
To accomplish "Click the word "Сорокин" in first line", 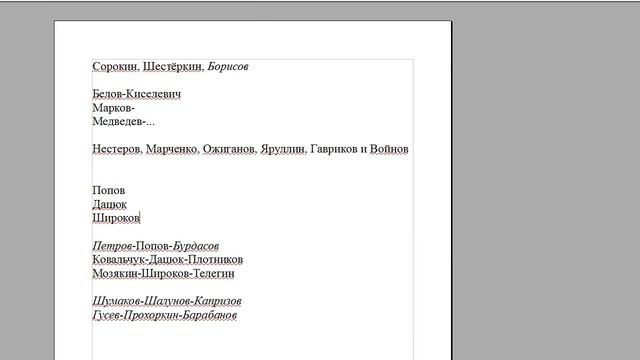I will [114, 66].
